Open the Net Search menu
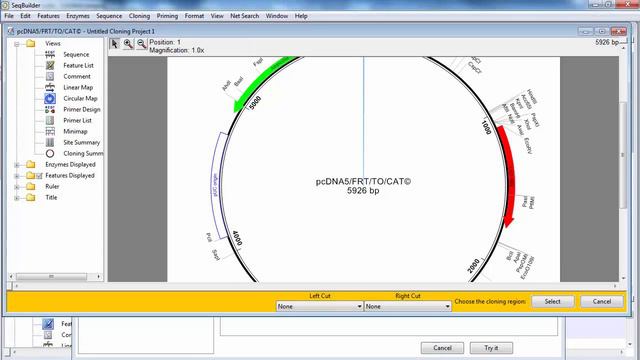Screen dimensions: 640x360 pos(244,16)
